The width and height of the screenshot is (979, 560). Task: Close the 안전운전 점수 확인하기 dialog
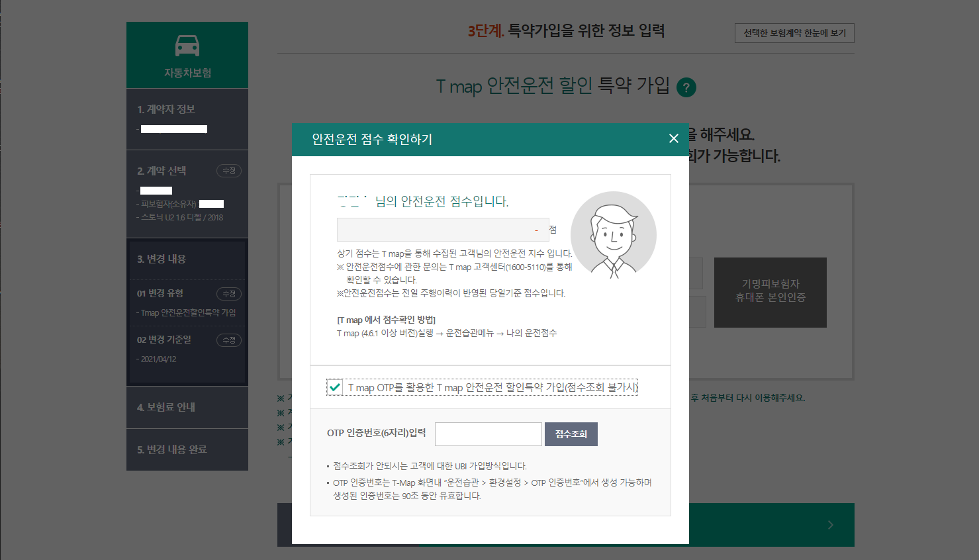coord(673,138)
